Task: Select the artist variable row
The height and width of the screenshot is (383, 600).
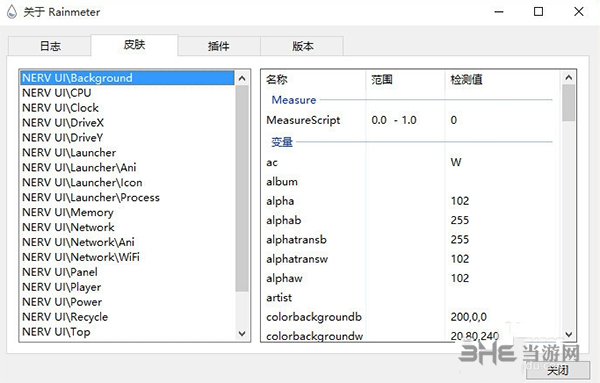Action: click(411, 298)
